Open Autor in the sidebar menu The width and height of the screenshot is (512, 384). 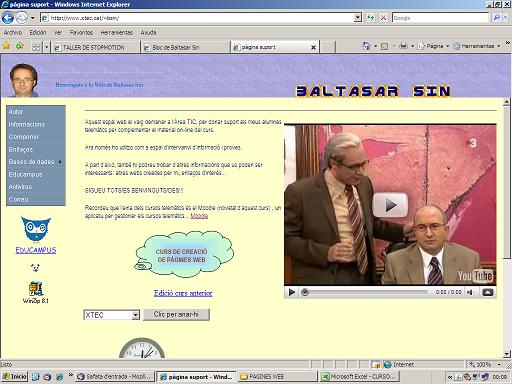pyautogui.click(x=36, y=112)
